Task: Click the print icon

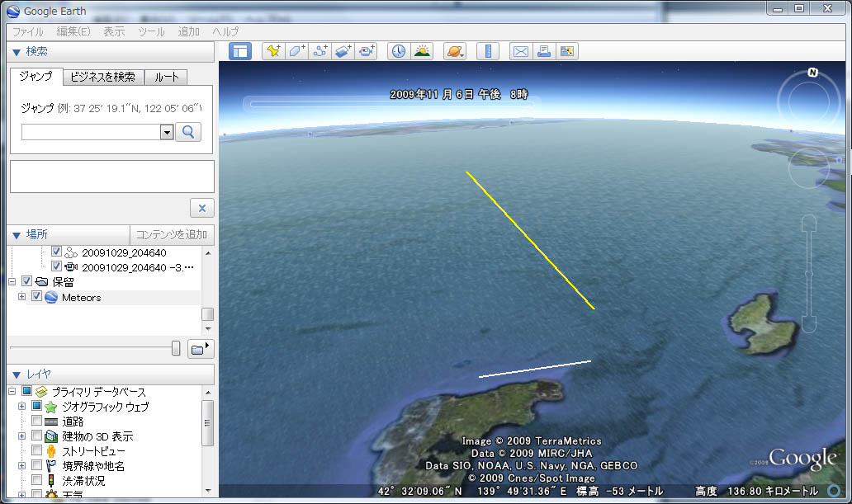Action: point(544,51)
